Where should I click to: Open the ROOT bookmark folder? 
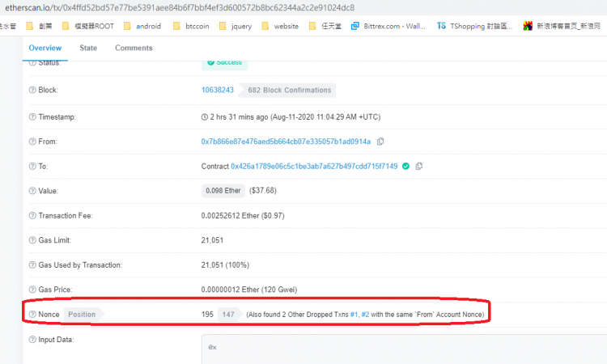[88, 26]
